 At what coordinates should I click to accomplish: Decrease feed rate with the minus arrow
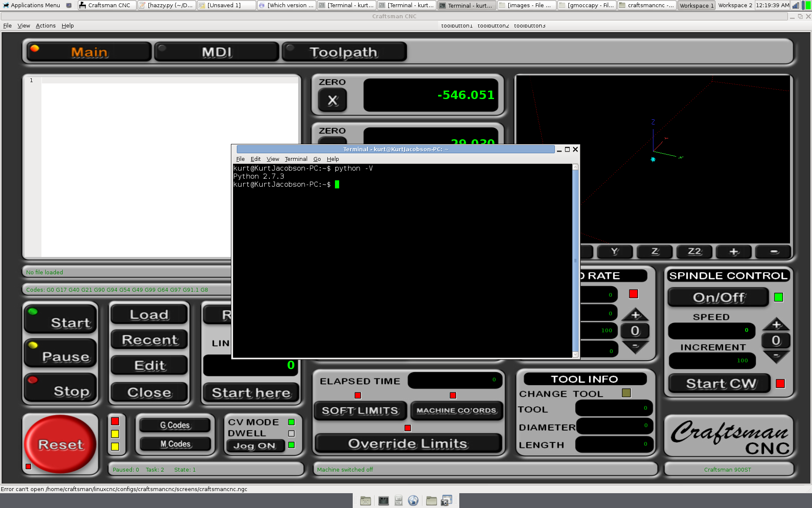click(635, 347)
